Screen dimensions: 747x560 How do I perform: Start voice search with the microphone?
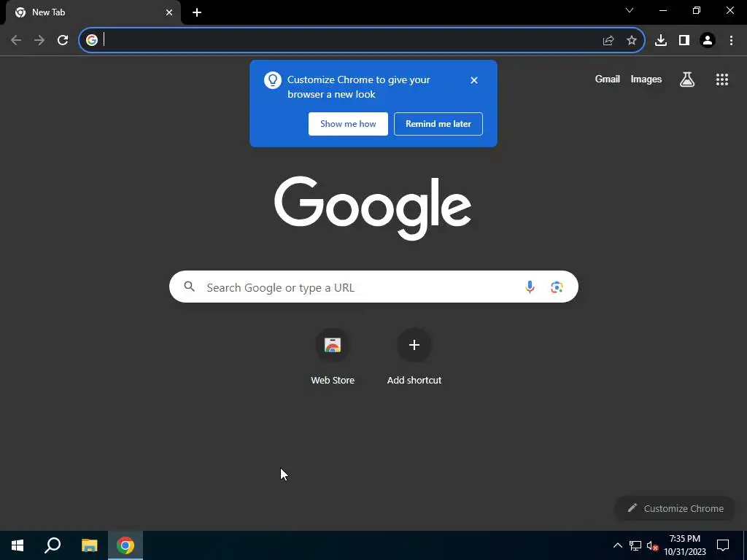pos(530,287)
